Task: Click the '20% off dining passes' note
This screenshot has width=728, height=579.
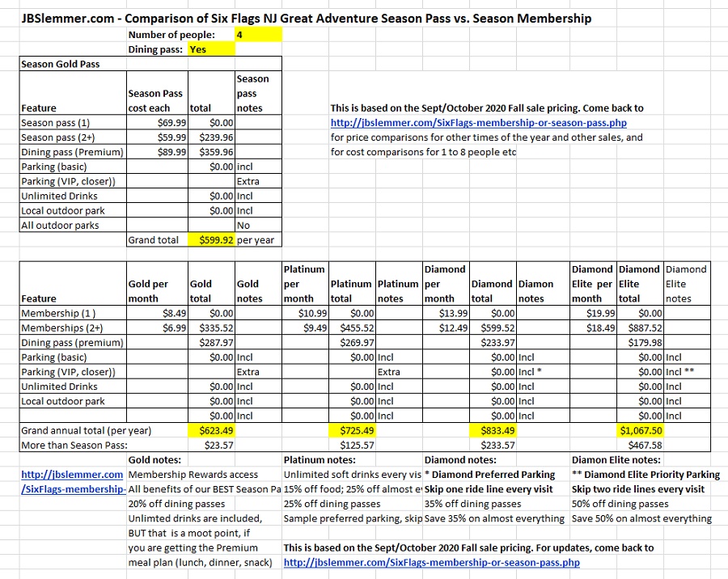Action: (x=176, y=504)
